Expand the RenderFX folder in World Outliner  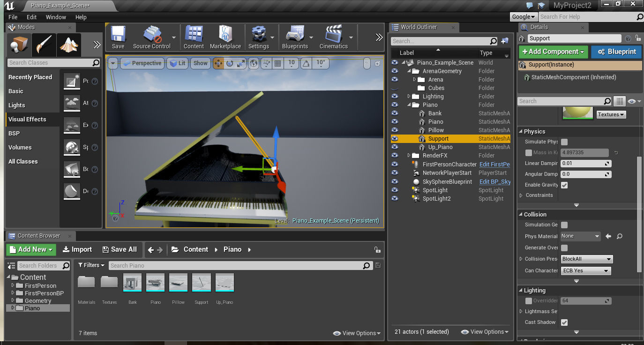click(409, 156)
